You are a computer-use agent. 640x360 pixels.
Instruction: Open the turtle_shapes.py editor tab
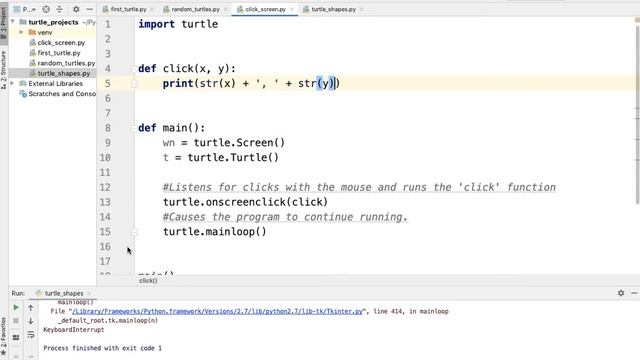pyautogui.click(x=333, y=9)
